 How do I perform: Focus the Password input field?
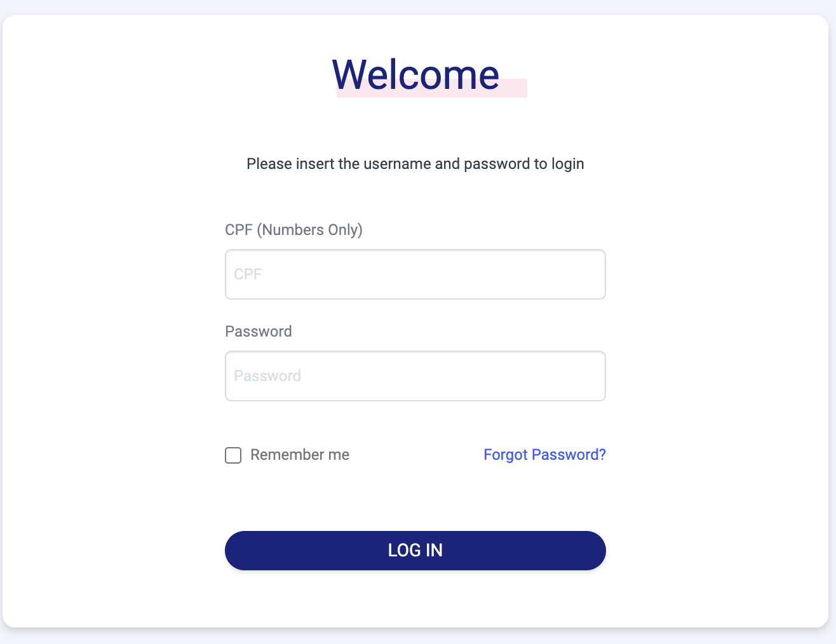pyautogui.click(x=415, y=376)
